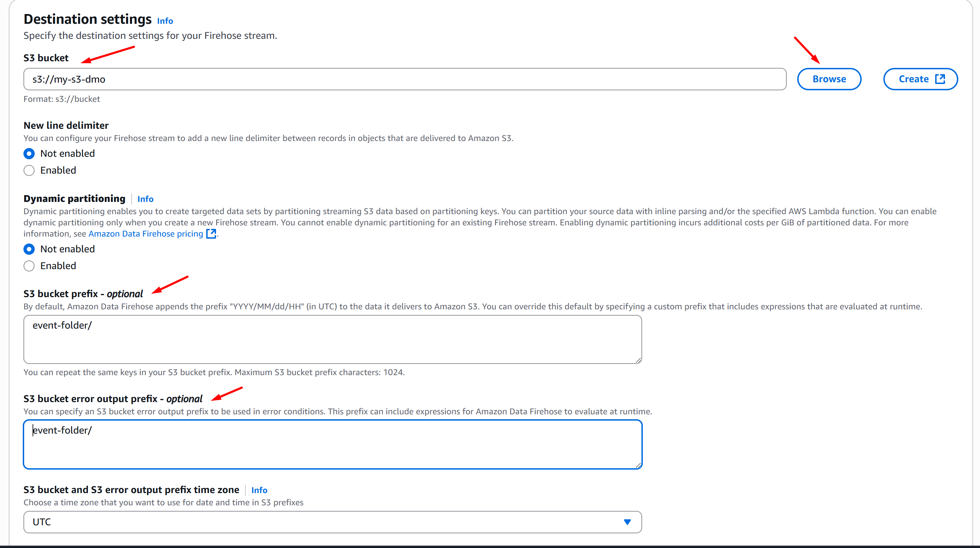
Task: Click the Create bucket button
Action: click(x=913, y=79)
